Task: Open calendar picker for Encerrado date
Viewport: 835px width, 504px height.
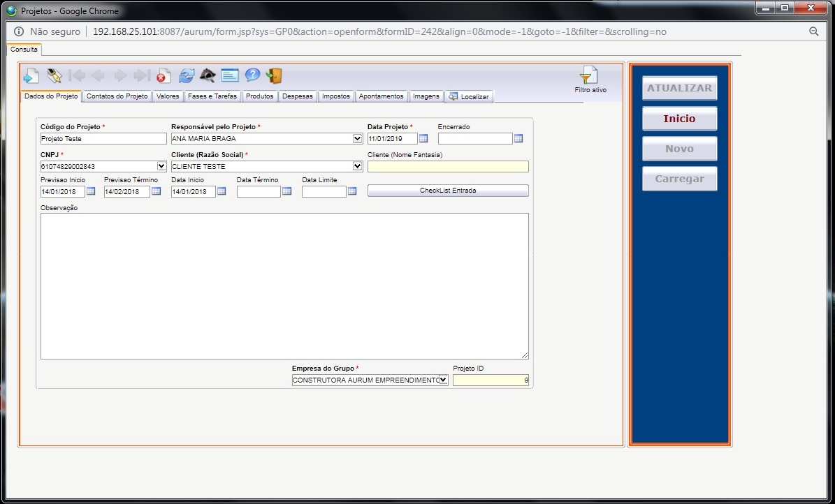Action: coord(518,138)
